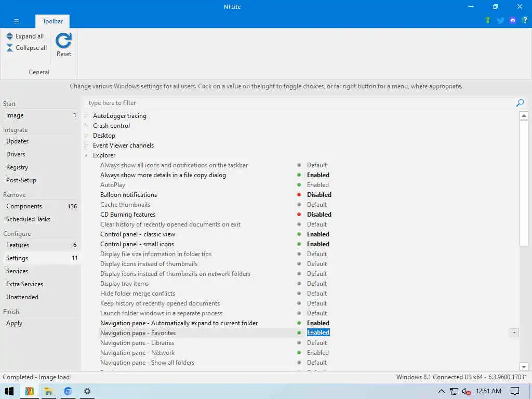The width and height of the screenshot is (532, 399).
Task: Open the Settings gear taskbar icon
Action: 87,391
